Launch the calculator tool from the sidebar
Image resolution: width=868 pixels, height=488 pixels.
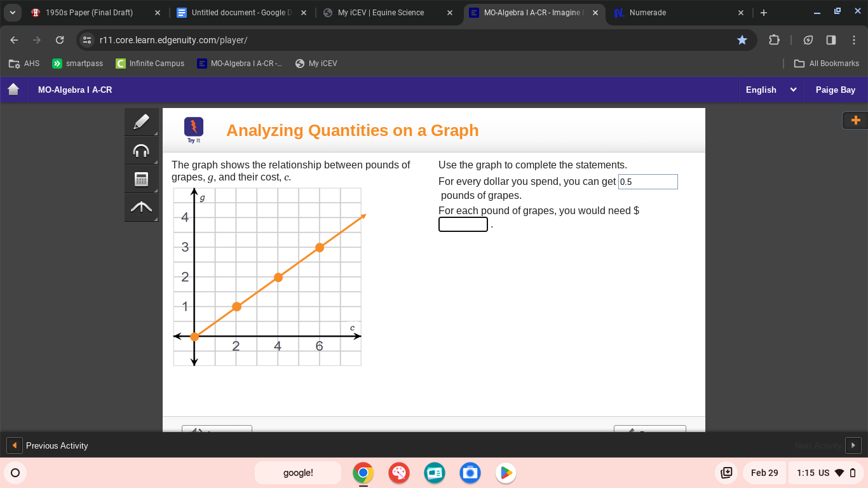(141, 179)
